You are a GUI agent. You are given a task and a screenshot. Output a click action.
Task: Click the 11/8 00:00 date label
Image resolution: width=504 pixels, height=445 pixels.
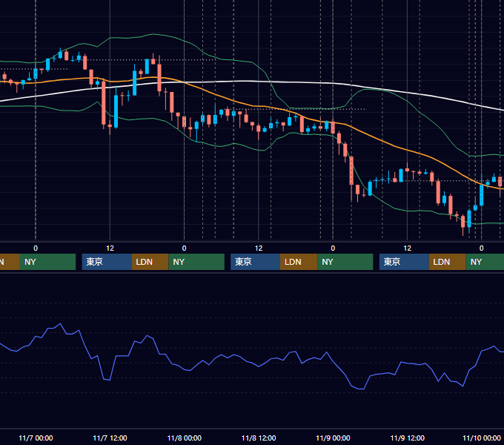pyautogui.click(x=184, y=438)
